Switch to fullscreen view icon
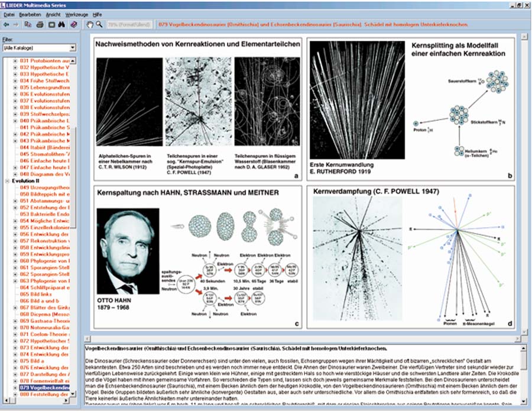The height and width of the screenshot is (413, 532). pos(51,25)
